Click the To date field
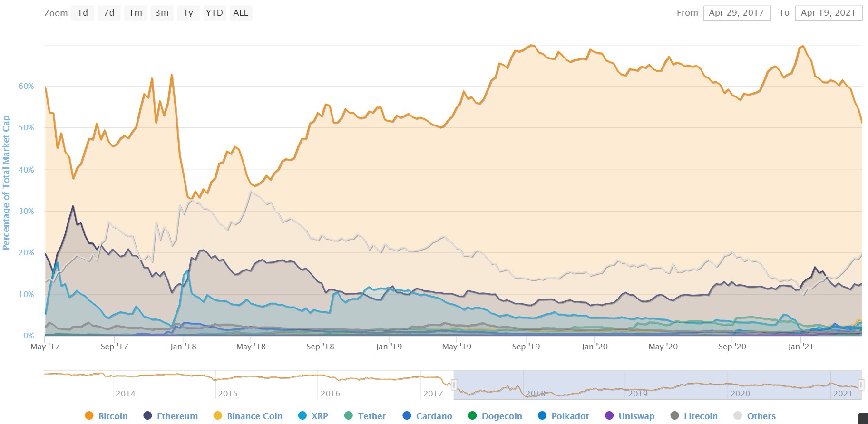The height and width of the screenshot is (424, 868). coord(828,13)
